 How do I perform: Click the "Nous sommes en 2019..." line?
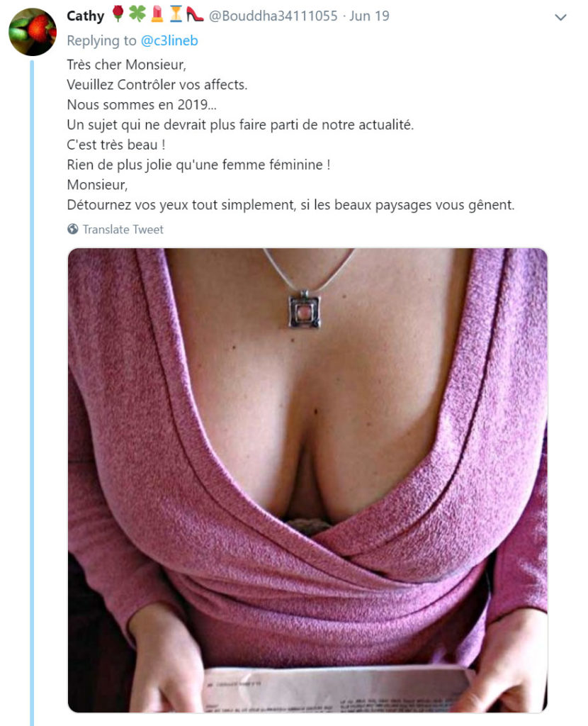tap(142, 105)
